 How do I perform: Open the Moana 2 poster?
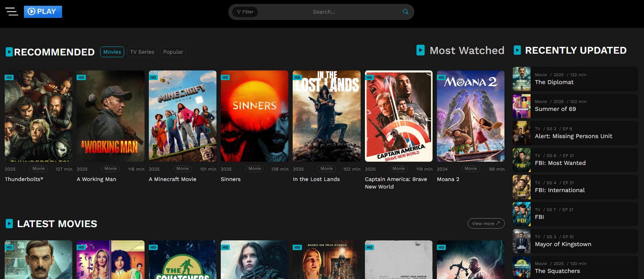click(470, 116)
